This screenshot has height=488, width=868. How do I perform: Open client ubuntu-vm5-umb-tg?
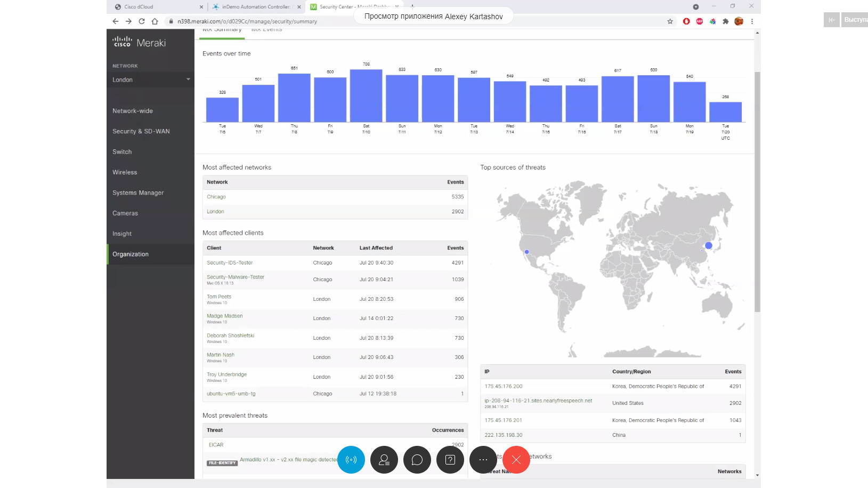point(231,394)
